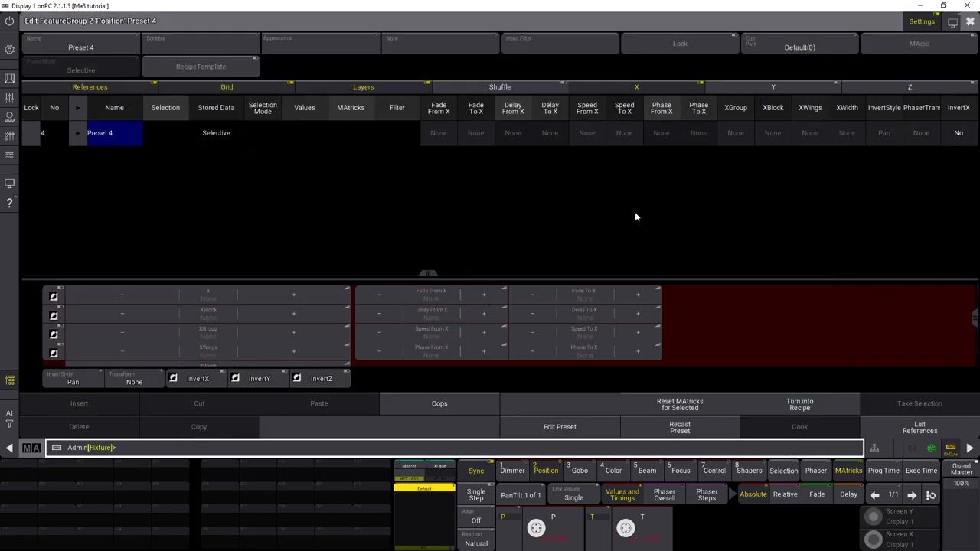Switch to the Grid tab
980x551 pixels.
pos(227,86)
